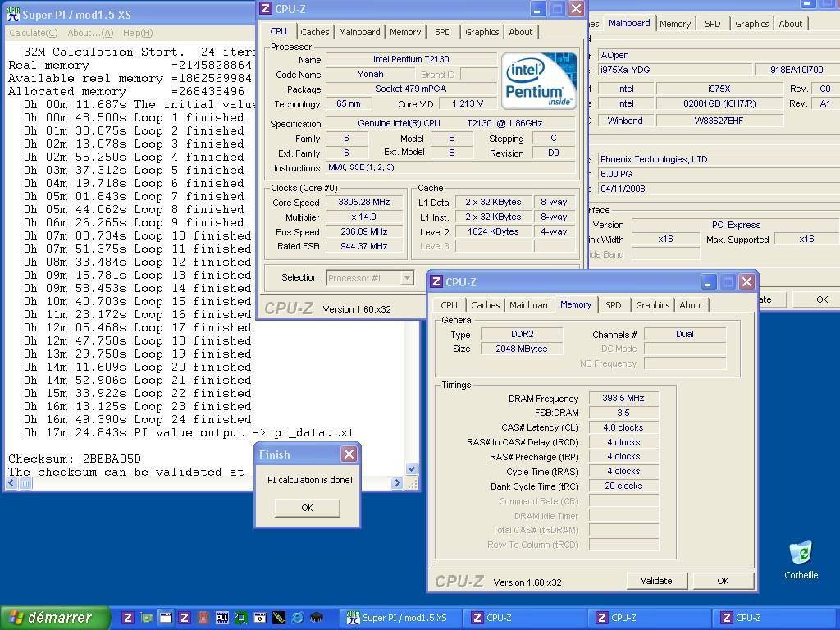Select Caches tab in CPU-Z Memory window
The image size is (840, 630).
click(x=486, y=305)
